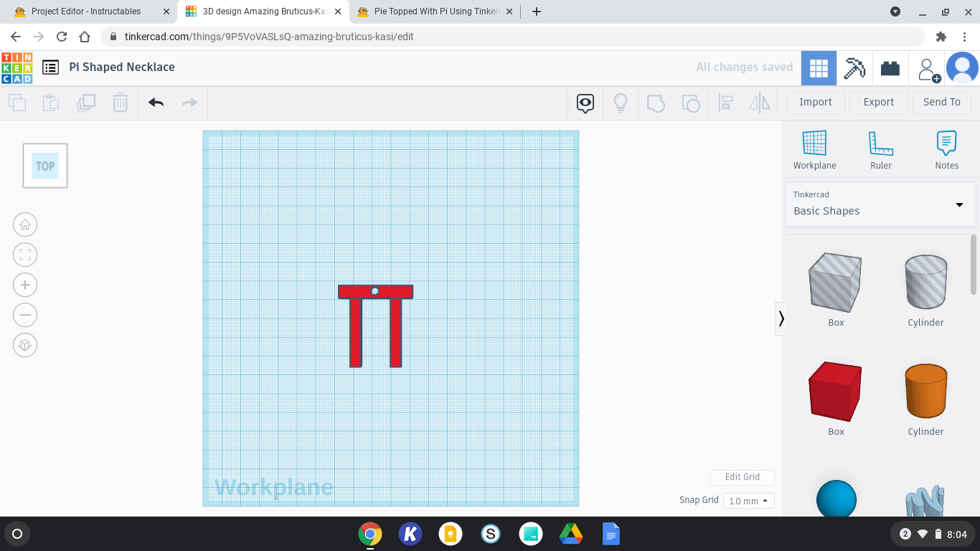Toggle hidden objects with the lightbulb
Screen dimensions: 980x551
click(621, 103)
